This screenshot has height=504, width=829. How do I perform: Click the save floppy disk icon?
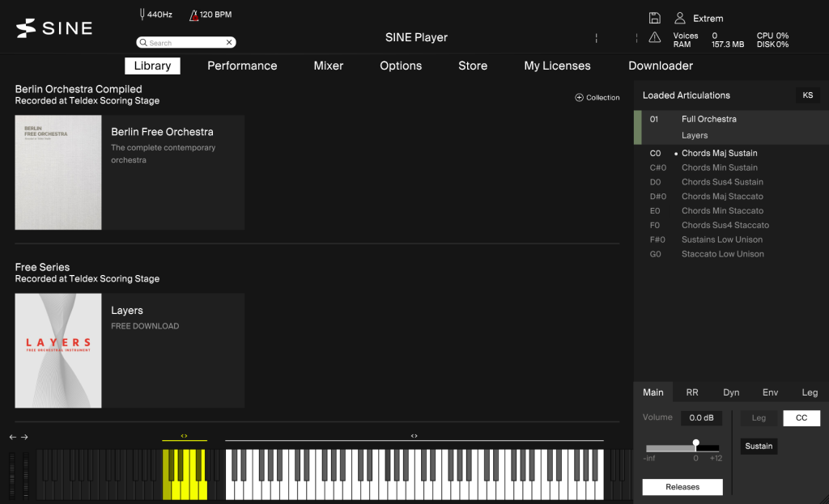pyautogui.click(x=654, y=18)
